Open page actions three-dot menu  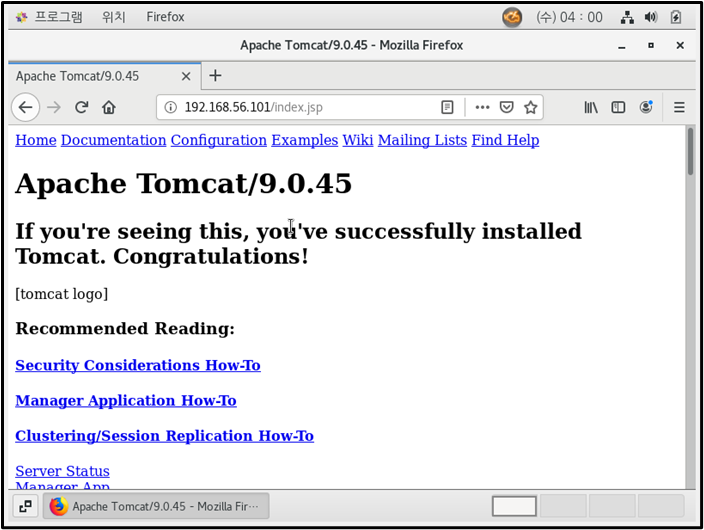[x=482, y=107]
